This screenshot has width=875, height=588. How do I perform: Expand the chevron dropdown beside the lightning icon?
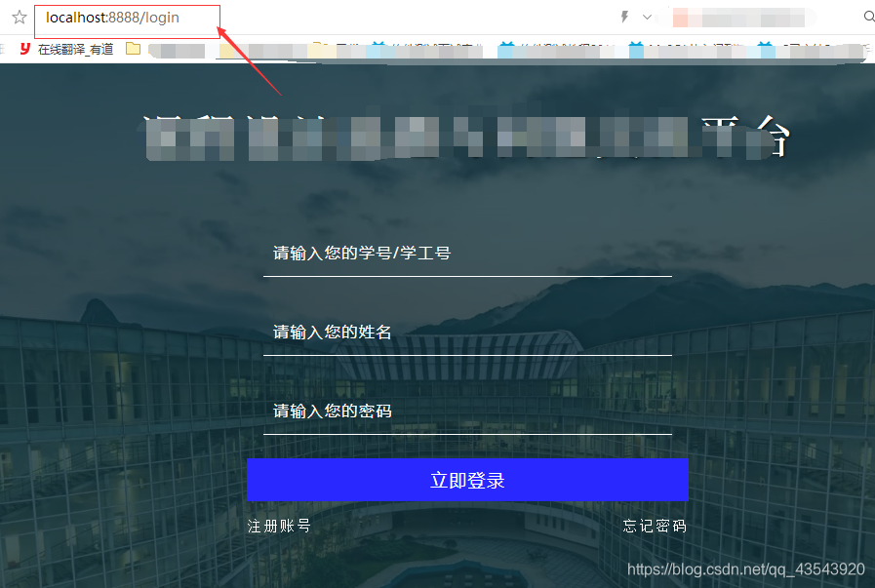pyautogui.click(x=646, y=16)
